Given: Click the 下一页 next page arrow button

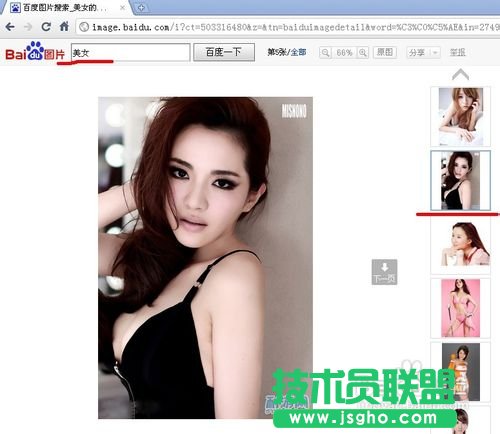Looking at the screenshot, I should coord(384,272).
